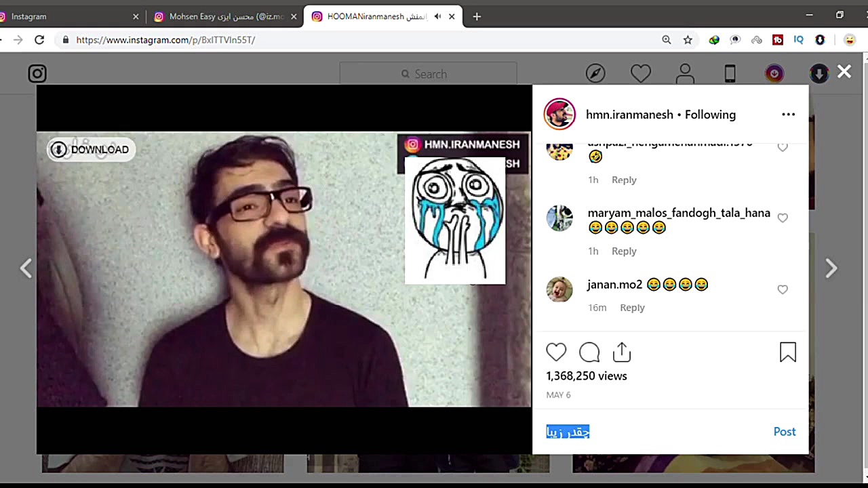The image size is (868, 488).
Task: Open the Activity heart in the top bar
Action: (641, 73)
